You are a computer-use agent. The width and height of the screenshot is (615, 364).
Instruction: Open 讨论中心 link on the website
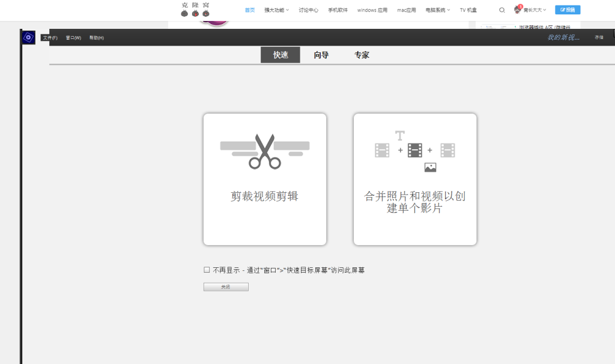coord(308,10)
